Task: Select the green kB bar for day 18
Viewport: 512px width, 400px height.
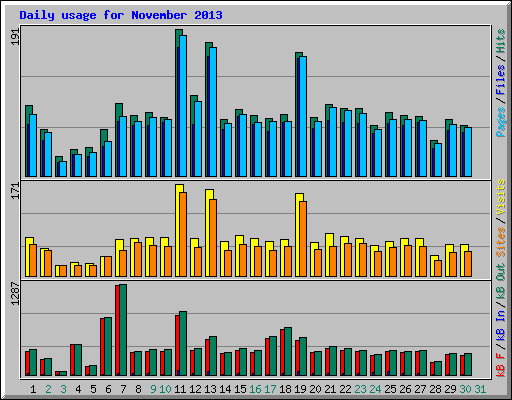Action: tap(288, 352)
